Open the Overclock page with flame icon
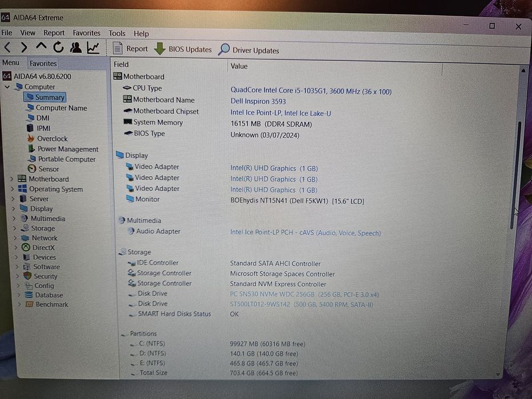 click(x=47, y=139)
